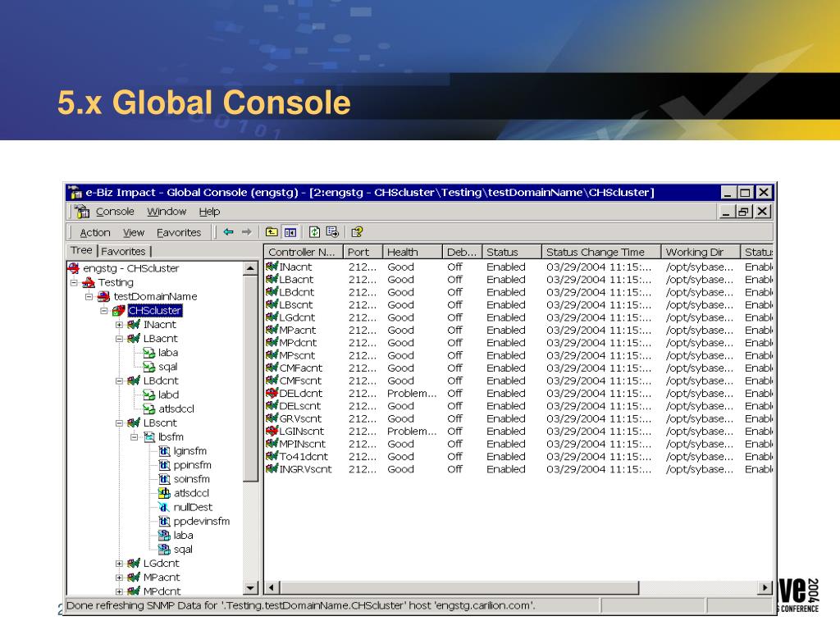This screenshot has height=630, width=840.
Task: Click the Help question-mark toolbar icon
Action: [357, 232]
